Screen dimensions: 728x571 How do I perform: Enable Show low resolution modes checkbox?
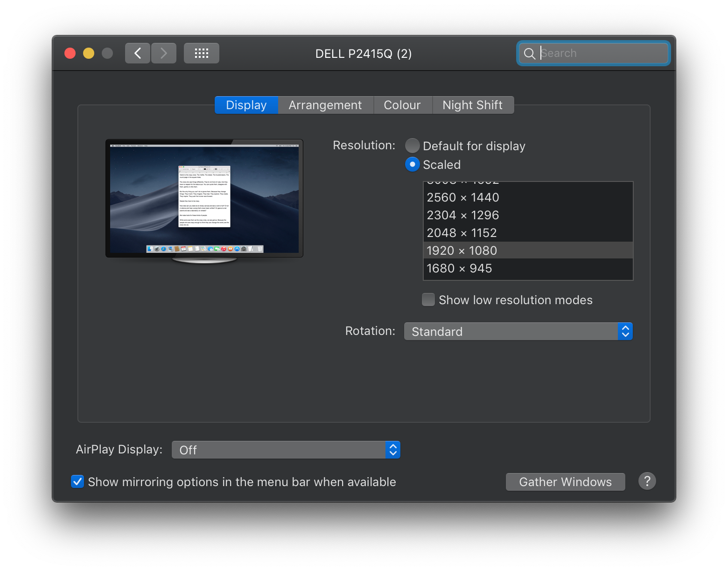point(428,299)
